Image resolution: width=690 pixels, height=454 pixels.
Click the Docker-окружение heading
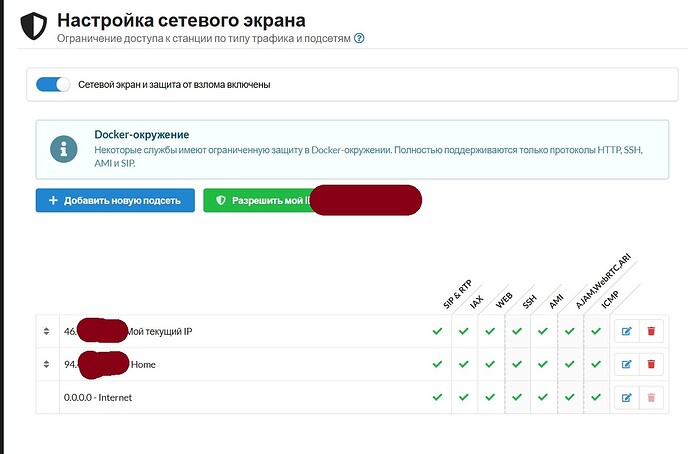[x=142, y=134]
